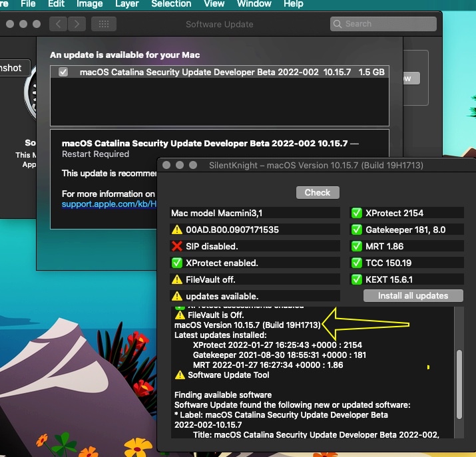
Task: Click the Finding available software line
Action: coord(223,395)
